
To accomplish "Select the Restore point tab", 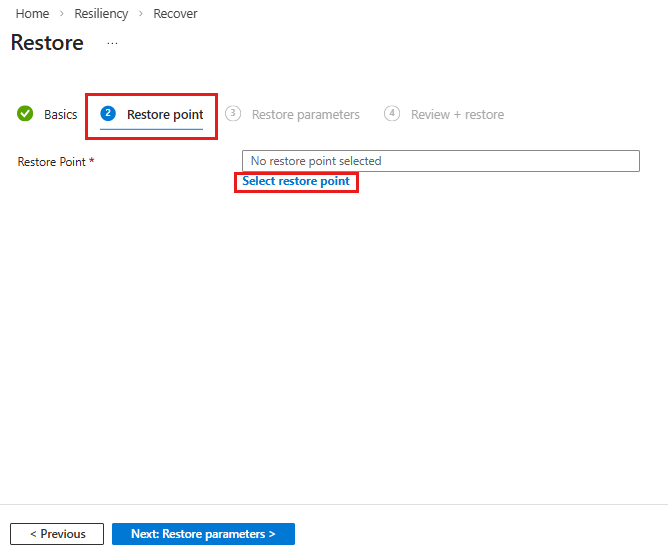I will [x=165, y=114].
